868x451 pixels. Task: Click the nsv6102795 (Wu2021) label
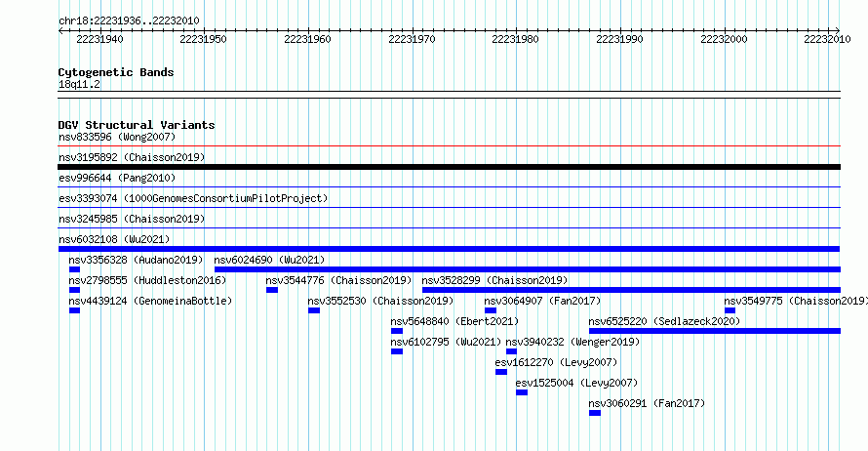[446, 342]
